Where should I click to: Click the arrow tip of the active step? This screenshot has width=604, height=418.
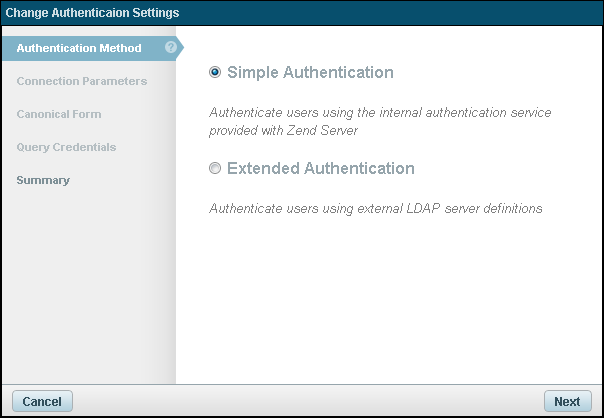point(180,48)
